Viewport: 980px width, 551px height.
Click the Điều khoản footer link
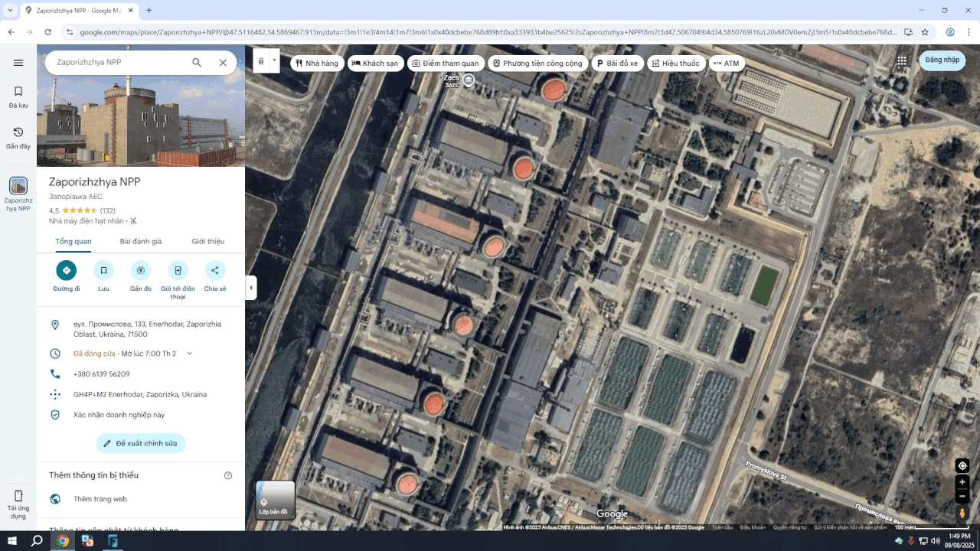click(x=753, y=527)
